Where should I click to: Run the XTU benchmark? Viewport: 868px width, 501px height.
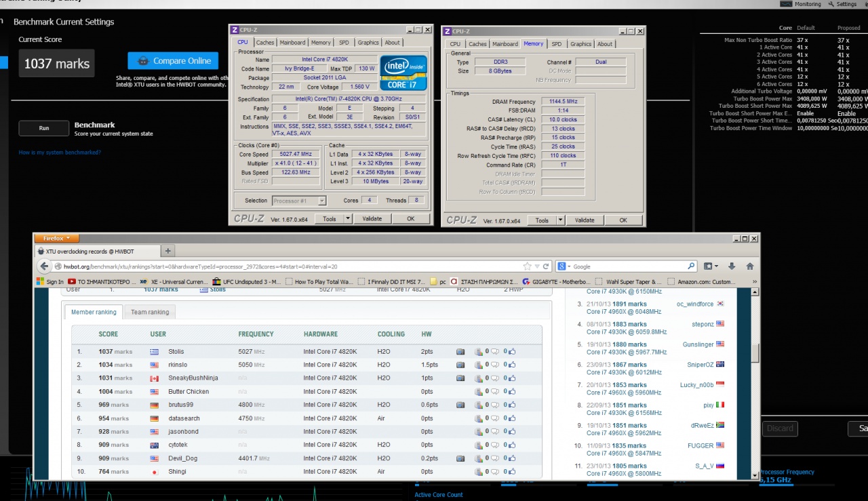pos(44,128)
